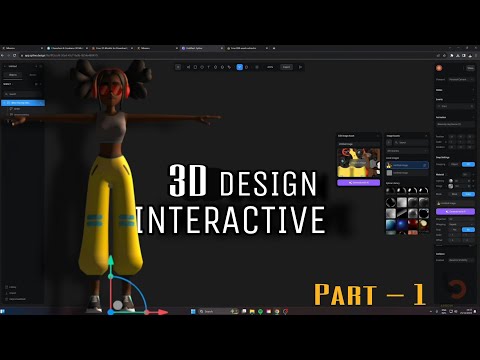Close the Edit Image Asset popup
The image size is (480, 360).
click(x=378, y=136)
